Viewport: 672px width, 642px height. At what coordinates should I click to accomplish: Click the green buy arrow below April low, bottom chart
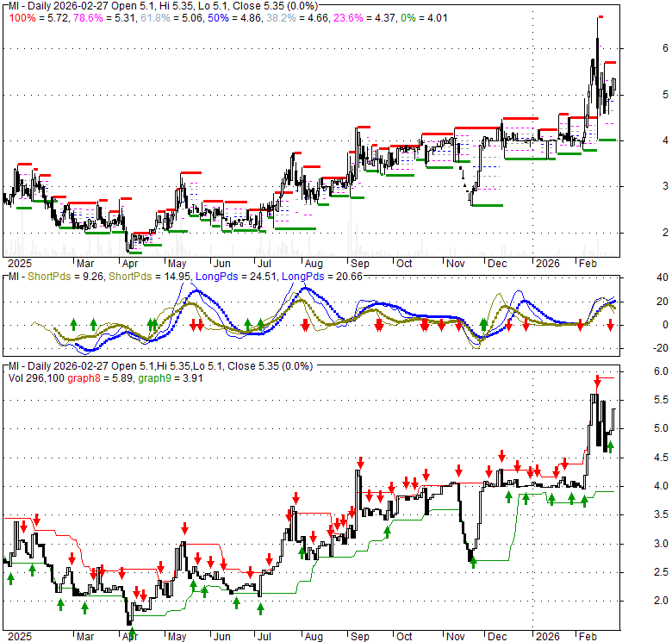pos(132,633)
